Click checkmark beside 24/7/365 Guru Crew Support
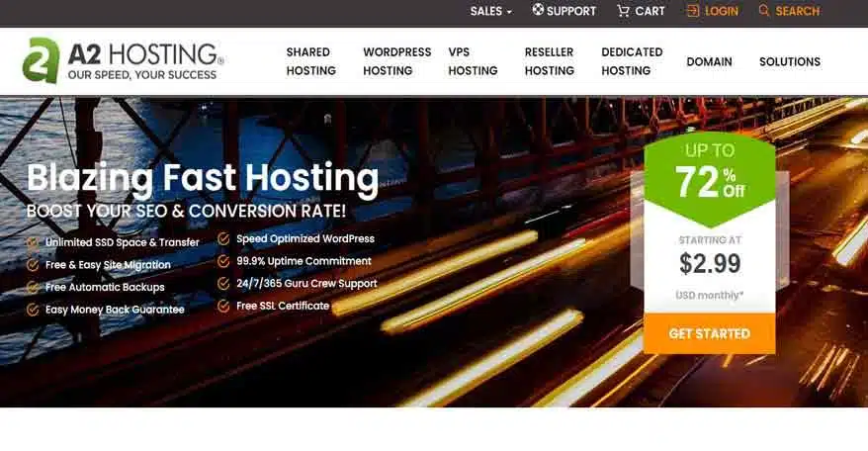 click(223, 284)
